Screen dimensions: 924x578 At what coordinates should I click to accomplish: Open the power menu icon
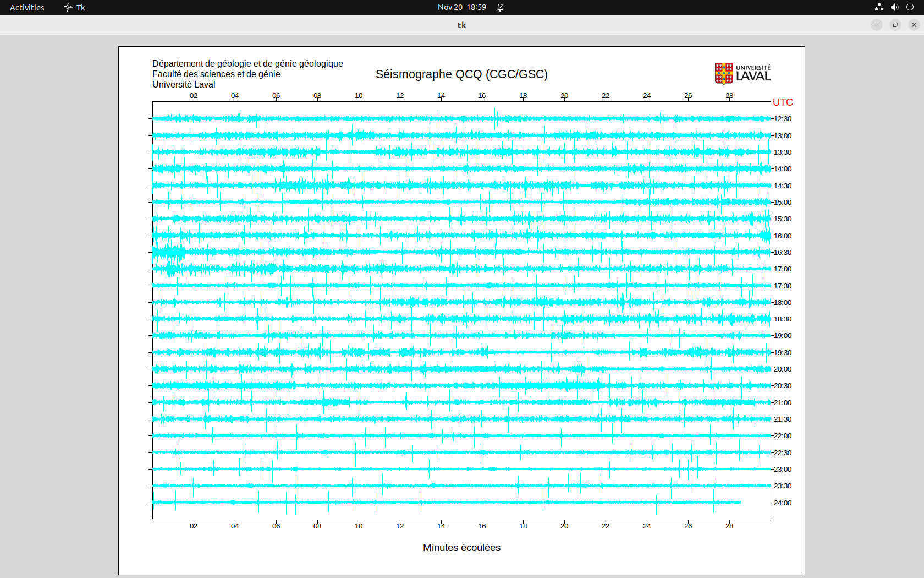(910, 7)
